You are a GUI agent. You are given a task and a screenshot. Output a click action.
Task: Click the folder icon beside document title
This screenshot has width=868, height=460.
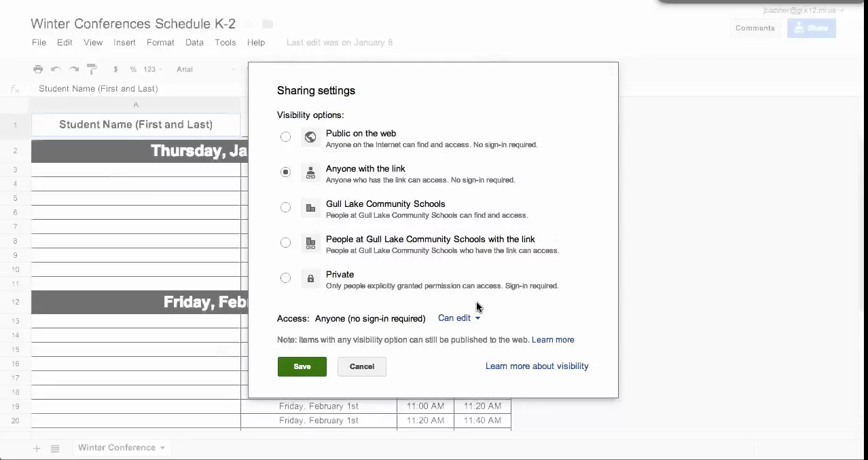268,24
